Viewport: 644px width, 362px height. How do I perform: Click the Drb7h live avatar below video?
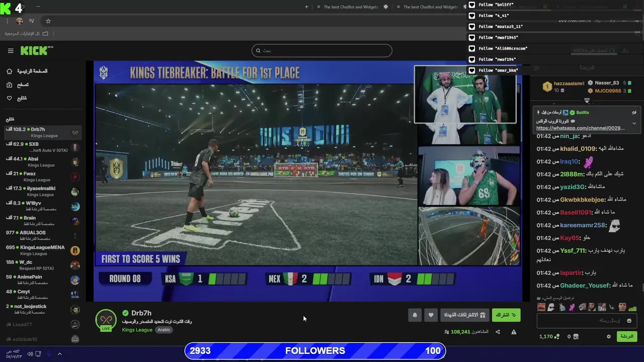pyautogui.click(x=106, y=320)
